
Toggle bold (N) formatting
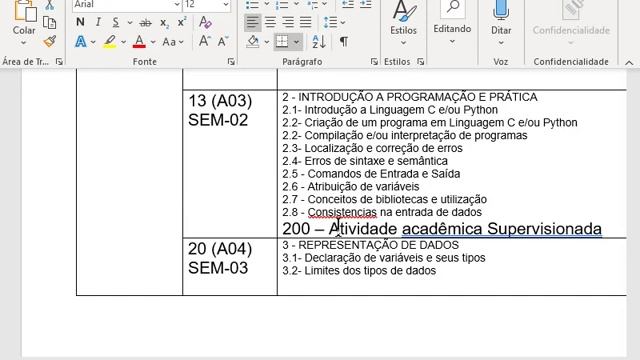pos(80,22)
